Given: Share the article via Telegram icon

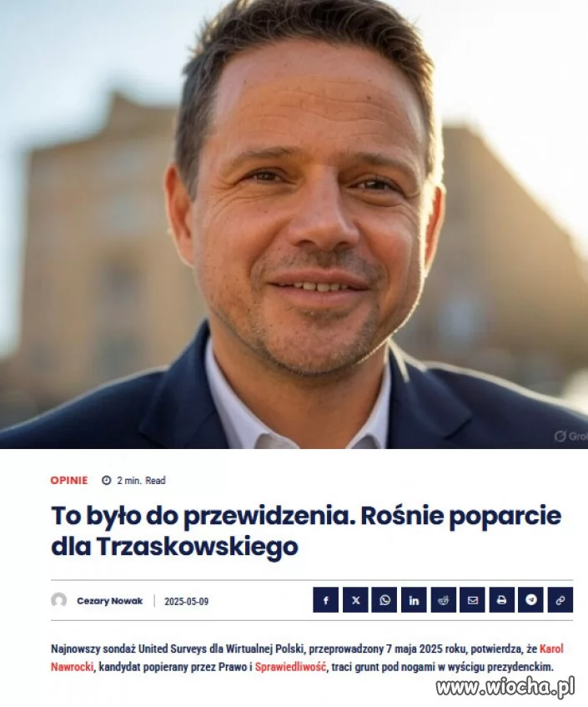Looking at the screenshot, I should point(530,599).
